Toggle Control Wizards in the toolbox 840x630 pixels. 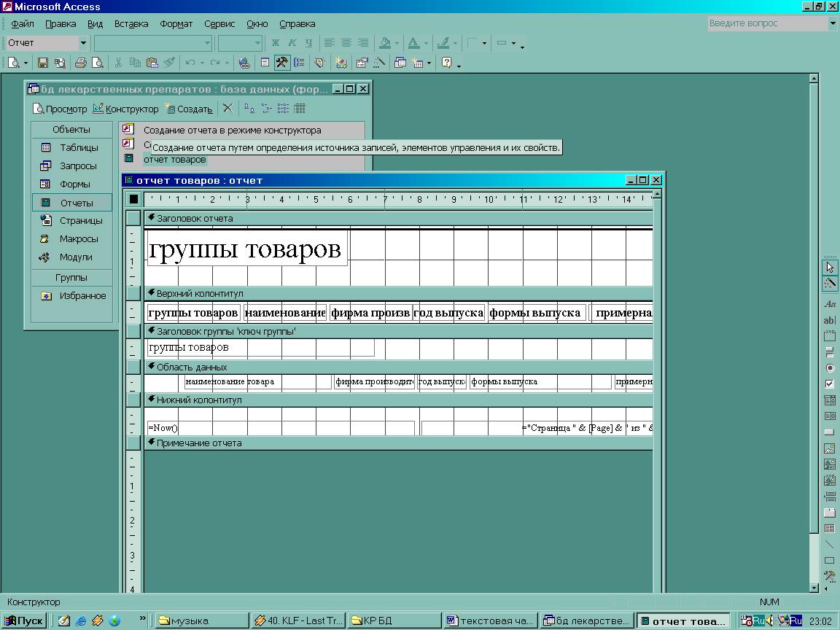[829, 283]
